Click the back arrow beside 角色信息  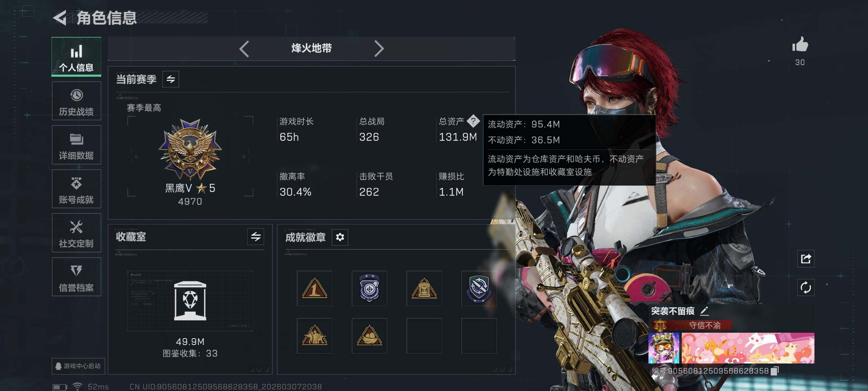pos(60,17)
